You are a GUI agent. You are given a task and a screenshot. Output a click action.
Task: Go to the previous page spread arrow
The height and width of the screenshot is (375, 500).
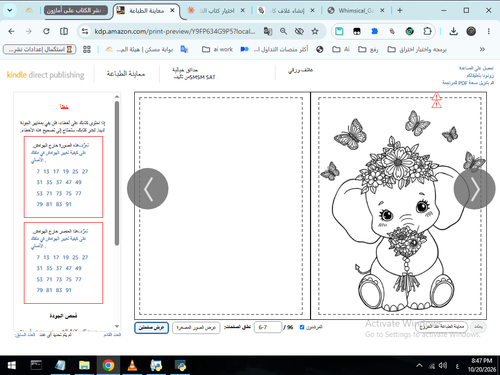(x=148, y=189)
